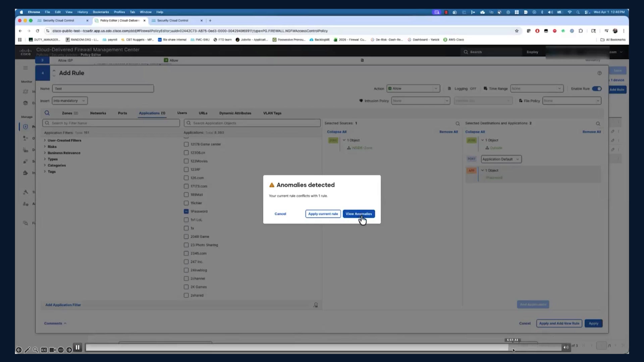Click the video progress bar
The image size is (644, 362).
[x=323, y=348]
